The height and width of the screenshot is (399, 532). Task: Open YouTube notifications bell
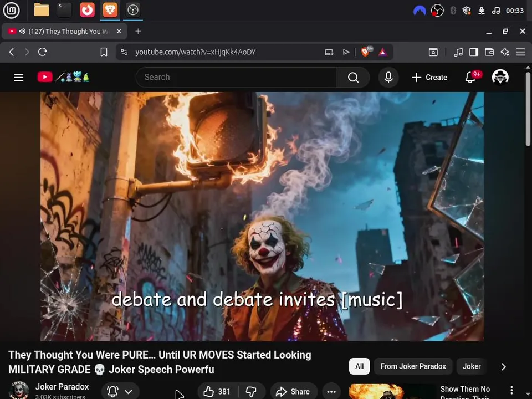470,78
